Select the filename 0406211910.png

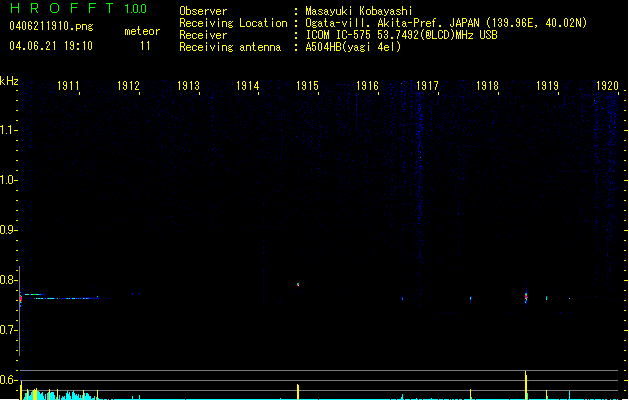[x=51, y=26]
